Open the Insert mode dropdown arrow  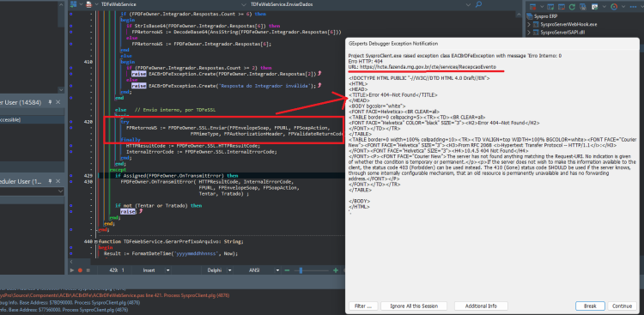167,270
